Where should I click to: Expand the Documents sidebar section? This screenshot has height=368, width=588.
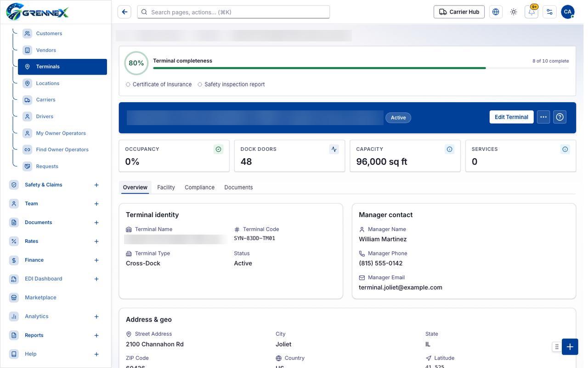(96, 223)
